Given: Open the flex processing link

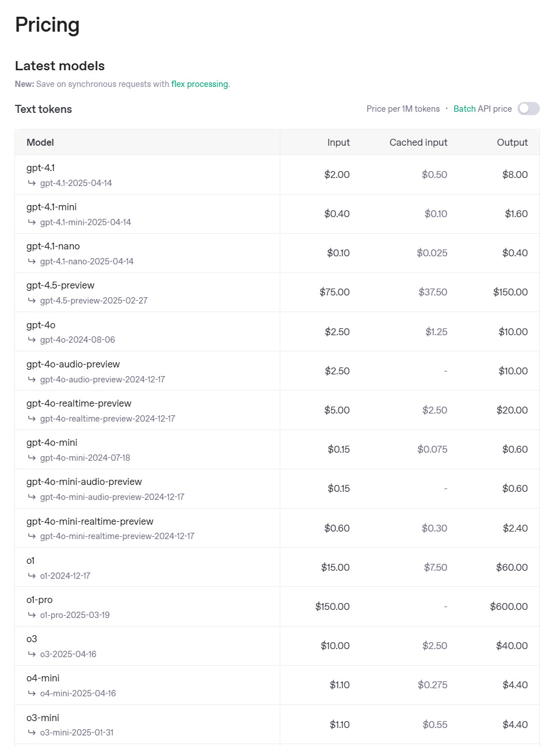Looking at the screenshot, I should 200,84.
